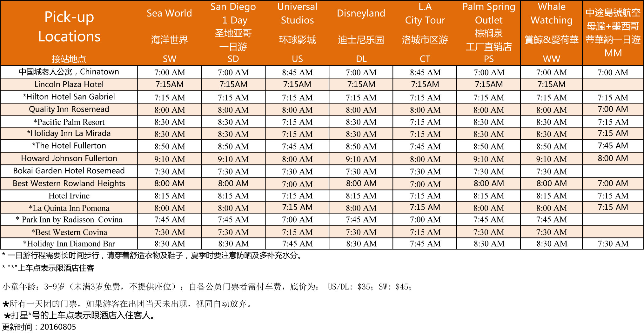Image resolution: width=644 pixels, height=333 pixels.
Task: Click Holiday Inn Diamond Bar MM 7:30 AM
Action: click(613, 244)
